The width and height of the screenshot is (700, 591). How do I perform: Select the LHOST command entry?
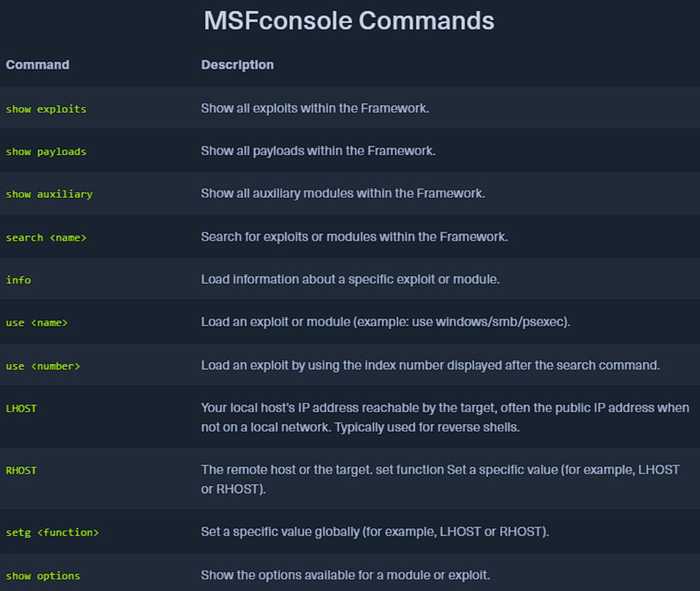click(21, 408)
